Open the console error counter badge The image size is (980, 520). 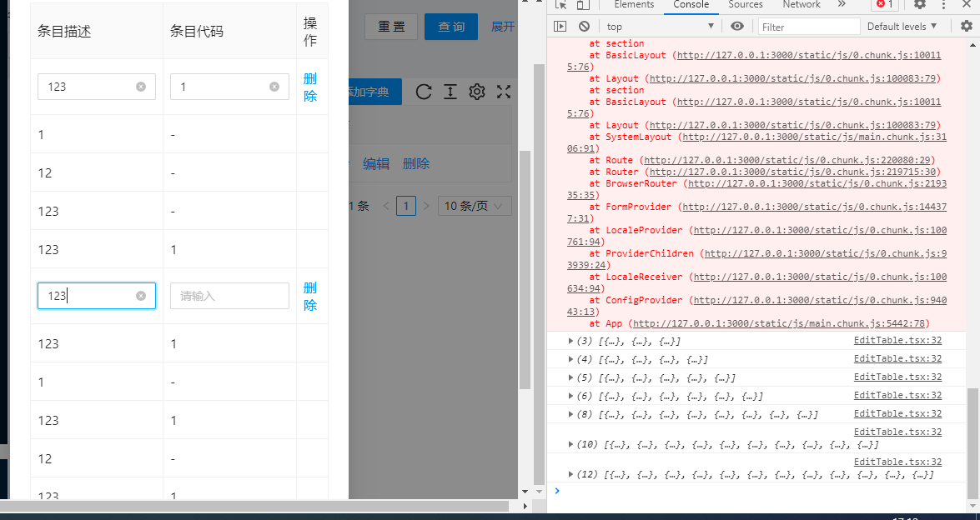coord(885,5)
